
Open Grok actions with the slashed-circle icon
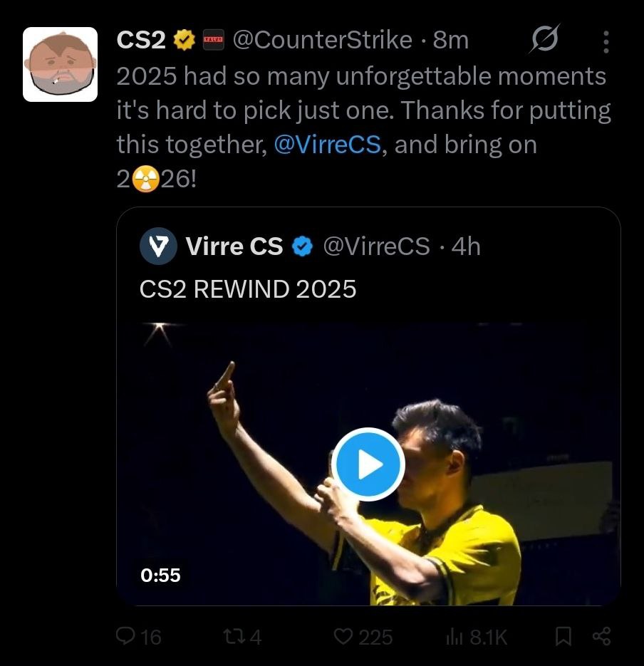point(545,40)
